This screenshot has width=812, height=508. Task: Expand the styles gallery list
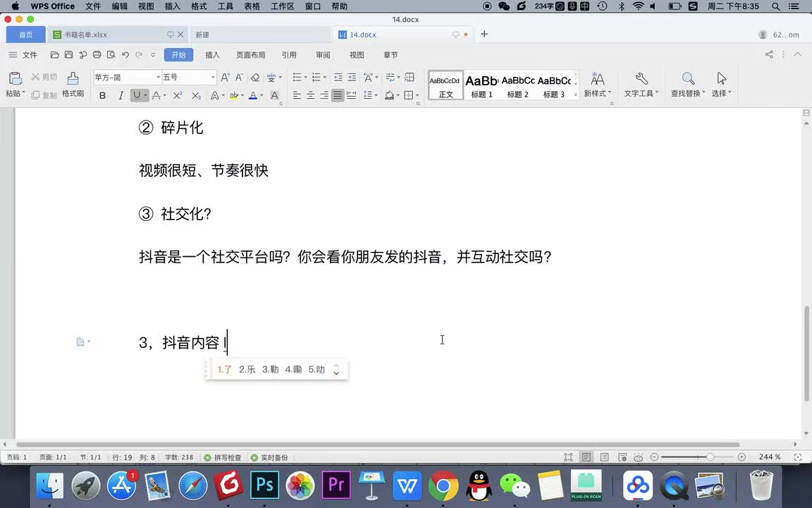pos(575,95)
